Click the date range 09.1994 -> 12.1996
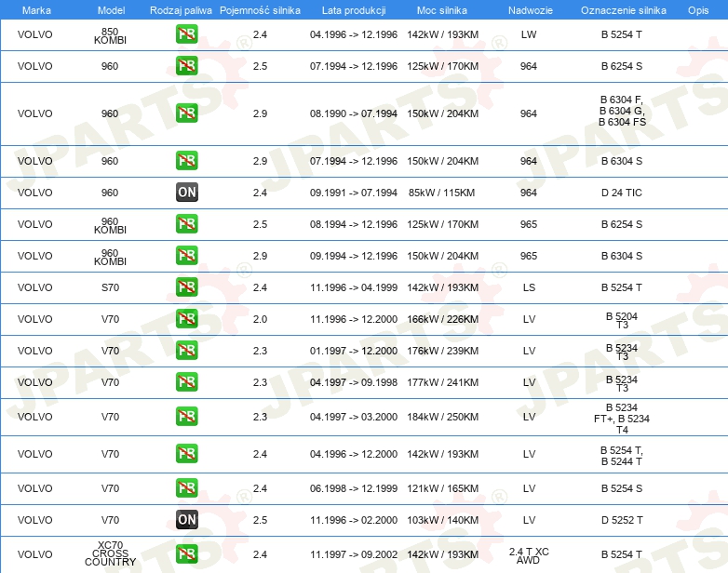 pyautogui.click(x=354, y=256)
